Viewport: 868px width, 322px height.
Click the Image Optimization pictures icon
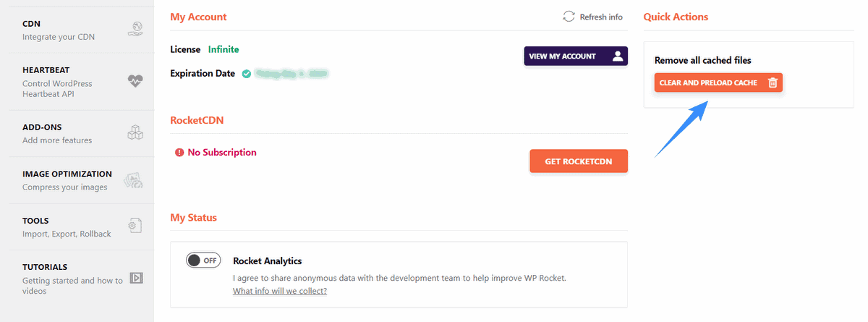[134, 180]
